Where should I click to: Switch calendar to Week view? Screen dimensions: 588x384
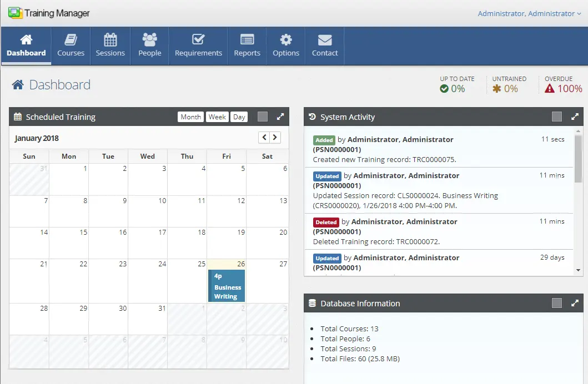(x=217, y=117)
